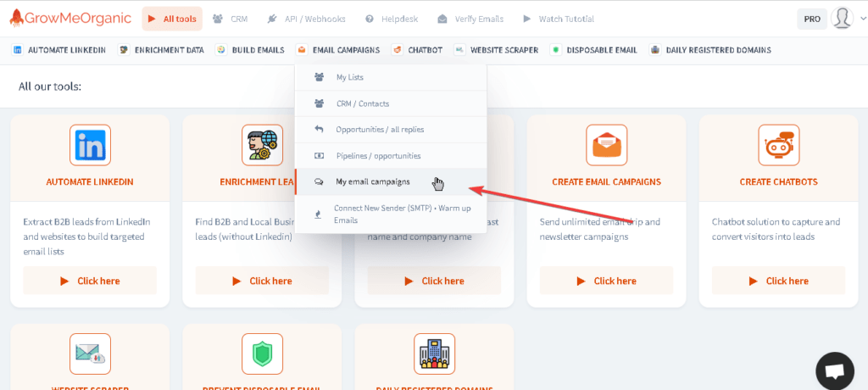Open the Helpdesk link
This screenshot has height=390, width=868.
pyautogui.click(x=392, y=19)
